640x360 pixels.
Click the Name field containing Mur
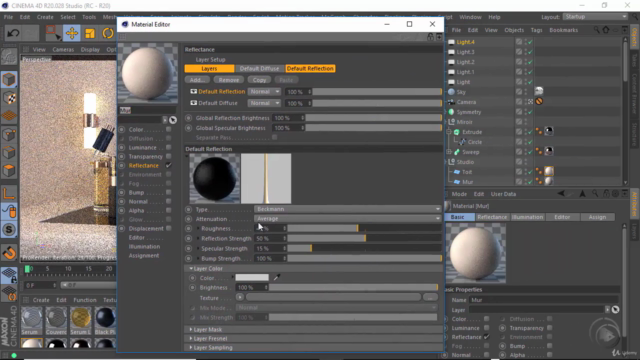[543, 300]
